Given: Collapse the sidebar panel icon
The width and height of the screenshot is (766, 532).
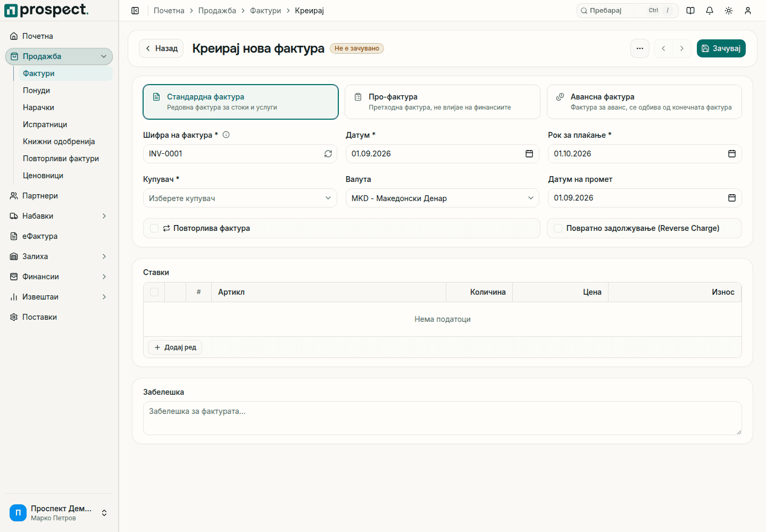Looking at the screenshot, I should click(135, 11).
